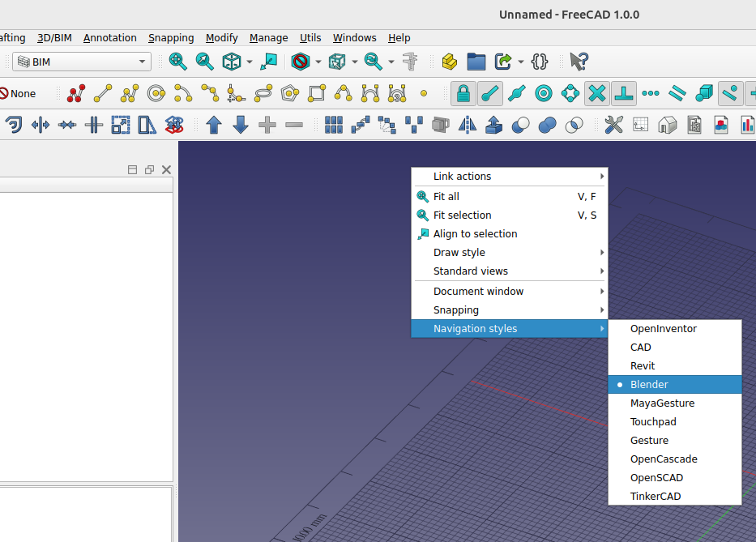The width and height of the screenshot is (756, 542).
Task: Click the Fit all magnifier toolbar icon
Action: coord(177,62)
